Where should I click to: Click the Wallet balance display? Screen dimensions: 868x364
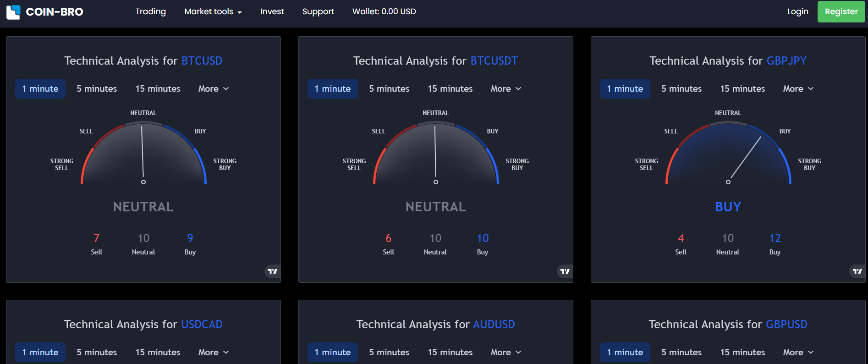(384, 11)
